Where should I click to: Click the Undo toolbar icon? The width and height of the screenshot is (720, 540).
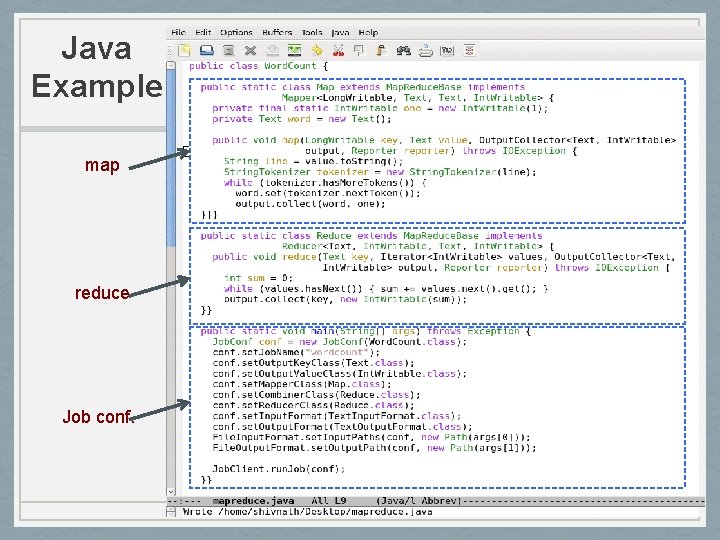pos(316,51)
